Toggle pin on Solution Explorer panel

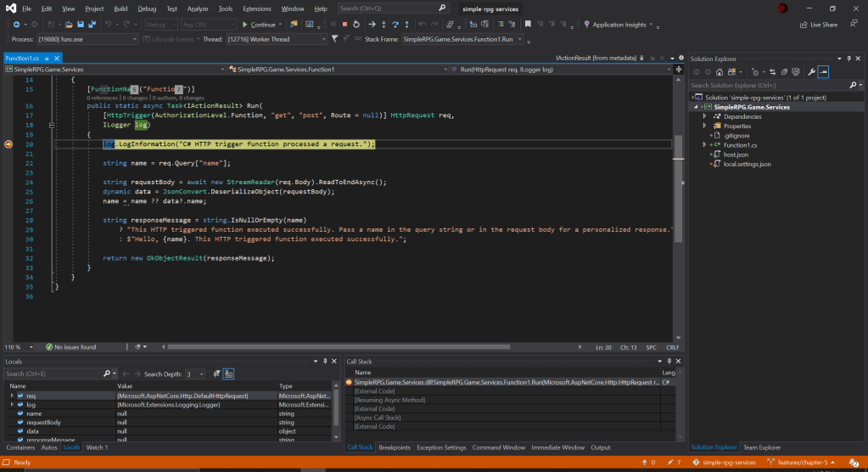(x=847, y=59)
